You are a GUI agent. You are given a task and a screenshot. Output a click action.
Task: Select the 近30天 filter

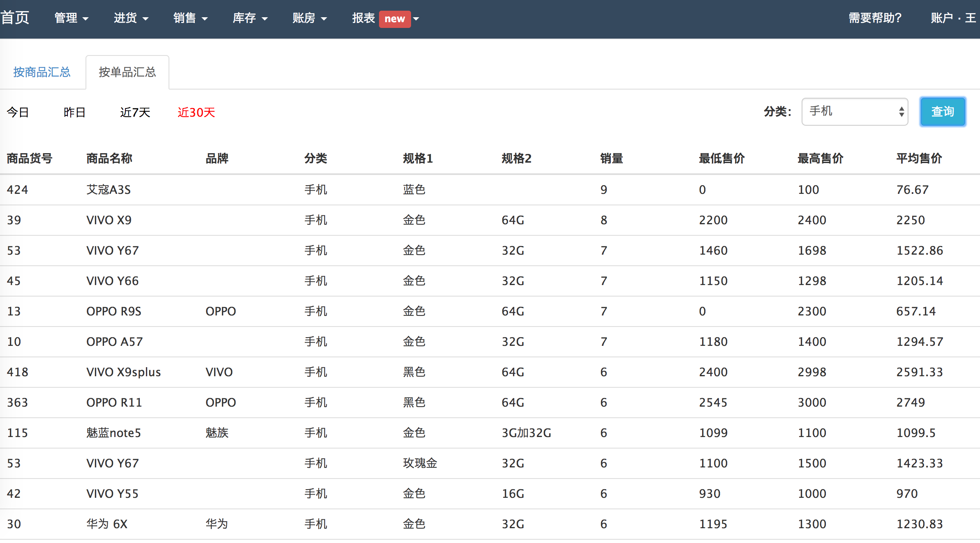pos(196,112)
